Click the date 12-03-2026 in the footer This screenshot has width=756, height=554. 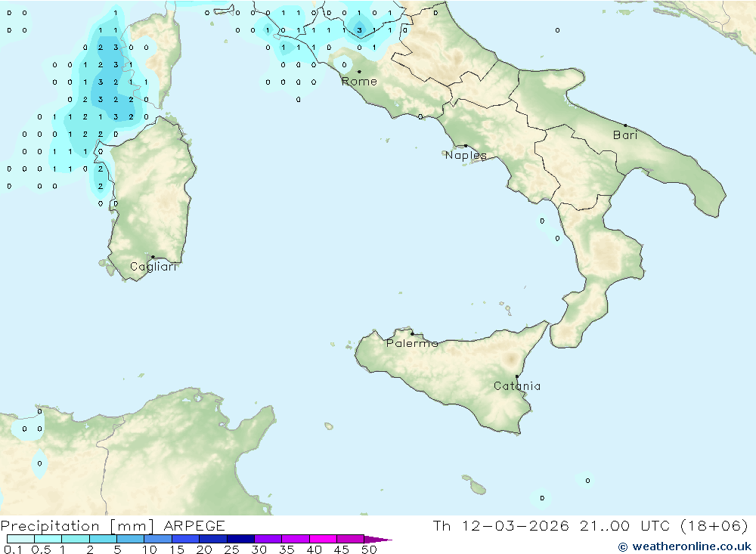pyautogui.click(x=516, y=525)
